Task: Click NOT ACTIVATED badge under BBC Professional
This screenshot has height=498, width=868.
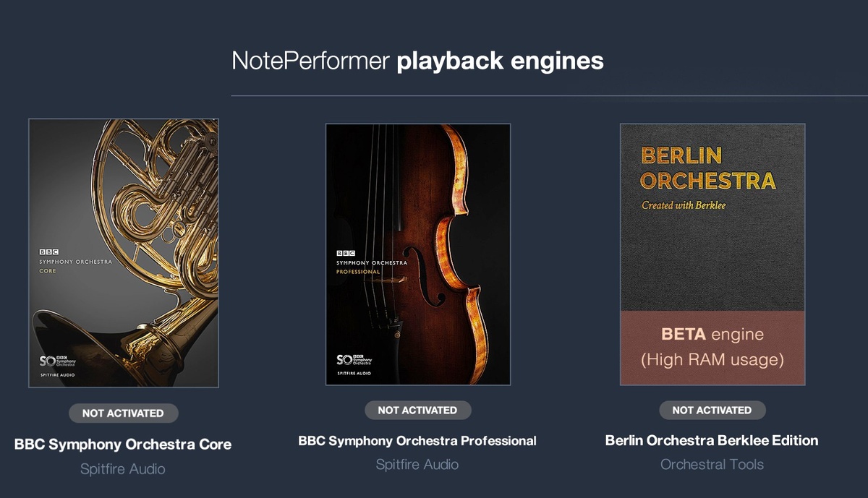Action: coord(417,410)
